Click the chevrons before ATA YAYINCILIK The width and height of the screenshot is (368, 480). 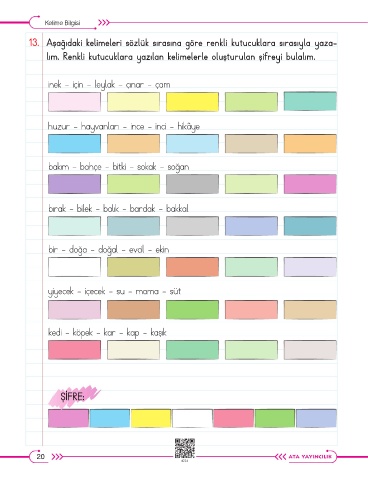pyautogui.click(x=280, y=457)
